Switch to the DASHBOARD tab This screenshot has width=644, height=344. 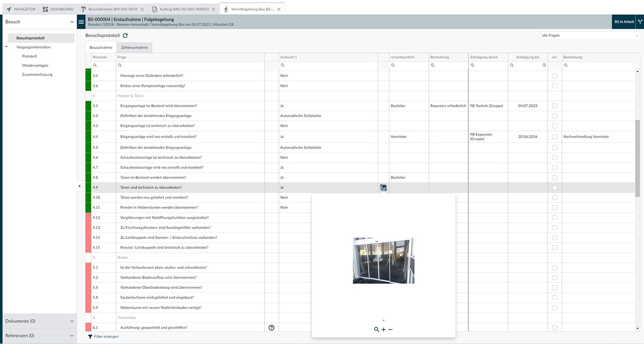[x=58, y=9]
